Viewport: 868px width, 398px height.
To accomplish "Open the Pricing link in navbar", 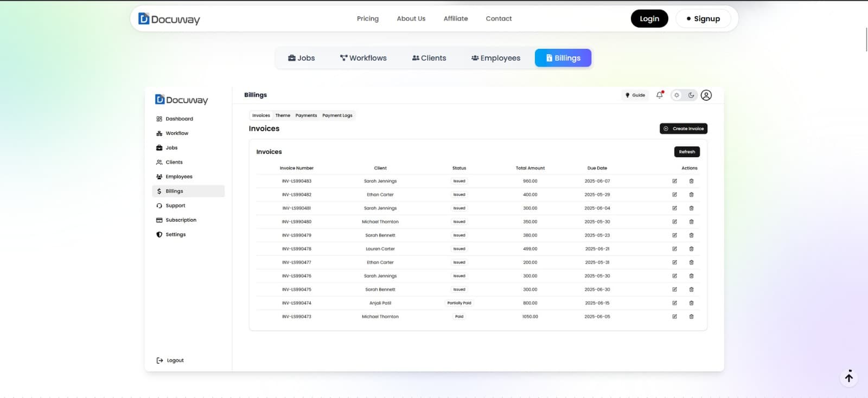I will point(368,18).
